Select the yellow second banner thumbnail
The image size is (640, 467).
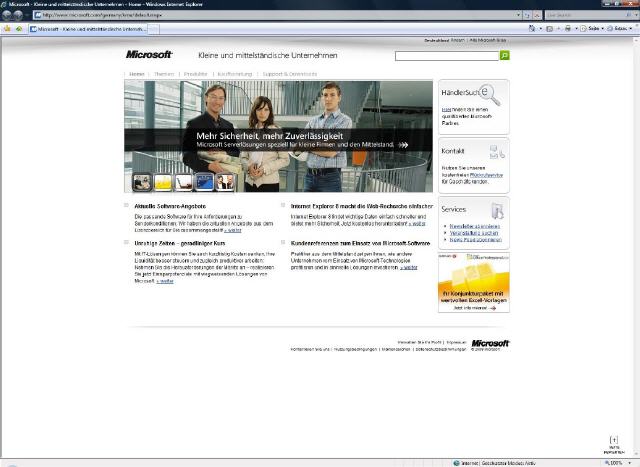tap(162, 181)
